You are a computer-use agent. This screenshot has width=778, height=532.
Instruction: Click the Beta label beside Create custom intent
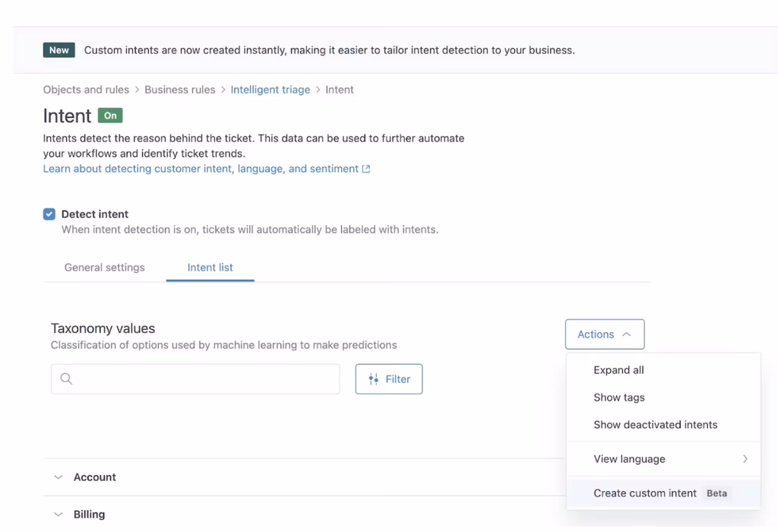(x=716, y=493)
